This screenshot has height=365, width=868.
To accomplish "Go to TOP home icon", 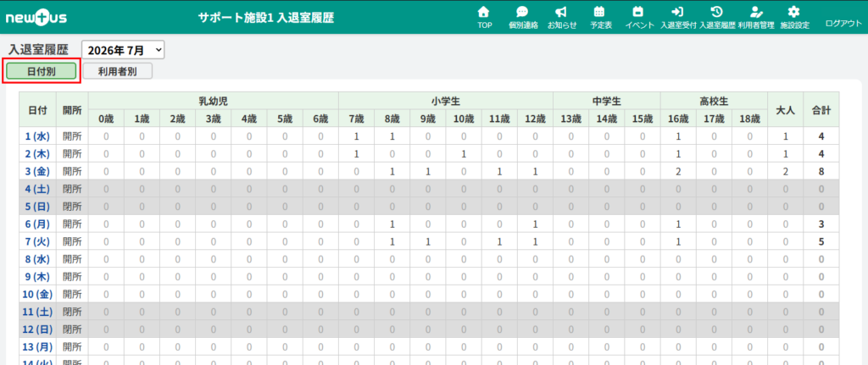I will tap(484, 12).
